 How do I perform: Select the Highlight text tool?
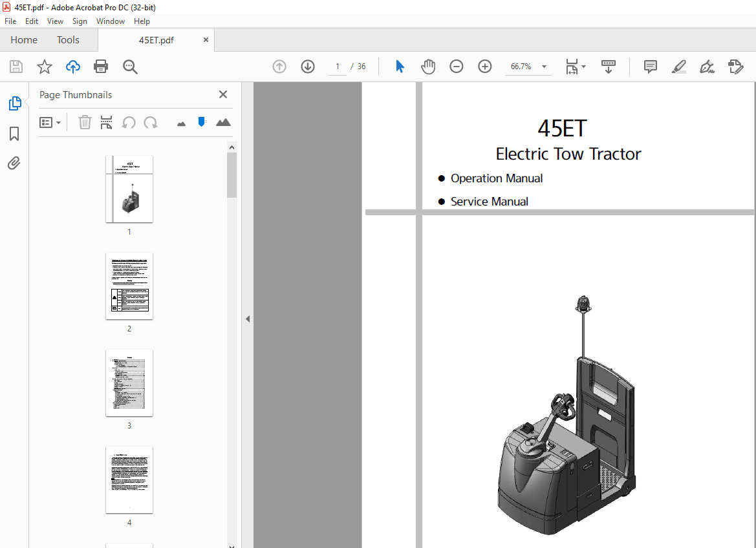click(x=678, y=67)
